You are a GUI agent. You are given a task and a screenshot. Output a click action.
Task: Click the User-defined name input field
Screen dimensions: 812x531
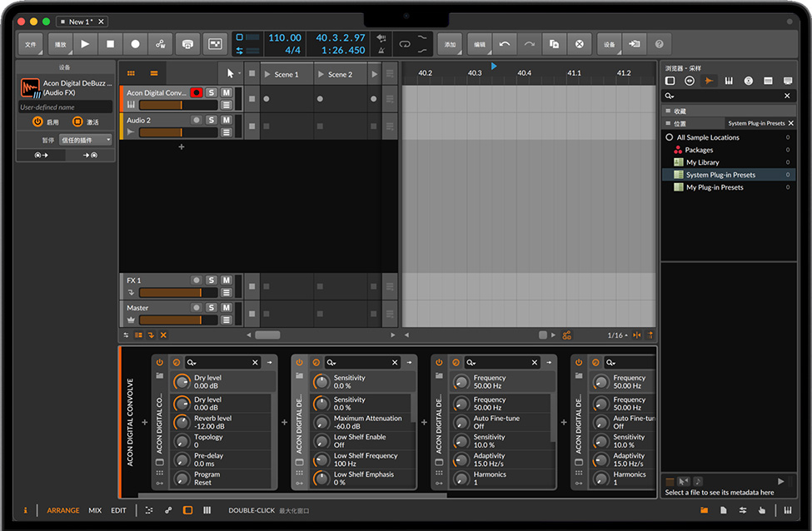[65, 107]
